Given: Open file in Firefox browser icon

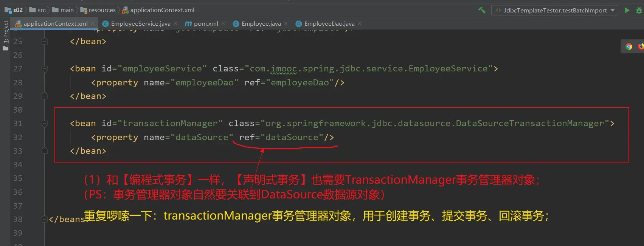Looking at the screenshot, I should (x=641, y=46).
